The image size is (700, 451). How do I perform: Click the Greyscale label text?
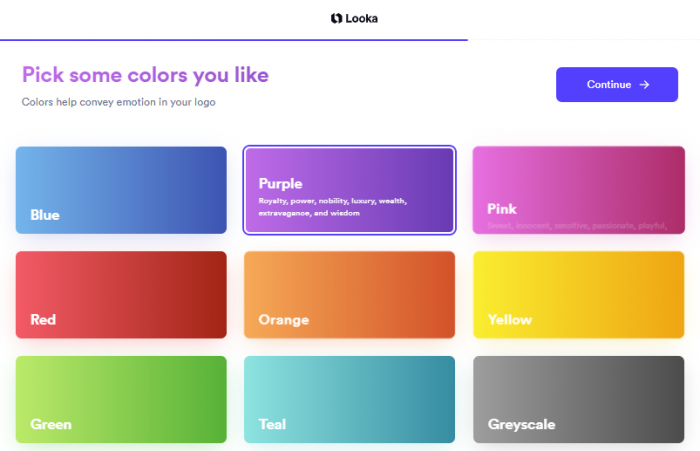[x=521, y=424]
